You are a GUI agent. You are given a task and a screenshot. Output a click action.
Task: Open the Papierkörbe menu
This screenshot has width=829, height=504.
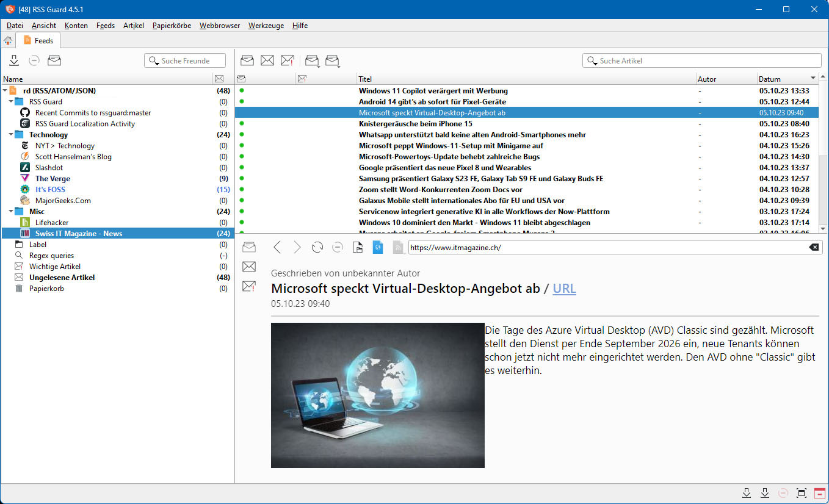coord(172,26)
